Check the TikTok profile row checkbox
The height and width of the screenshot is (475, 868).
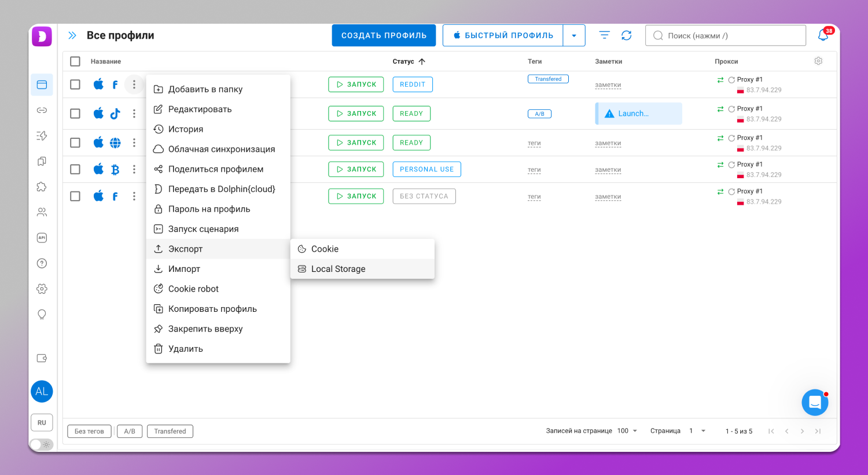(75, 113)
